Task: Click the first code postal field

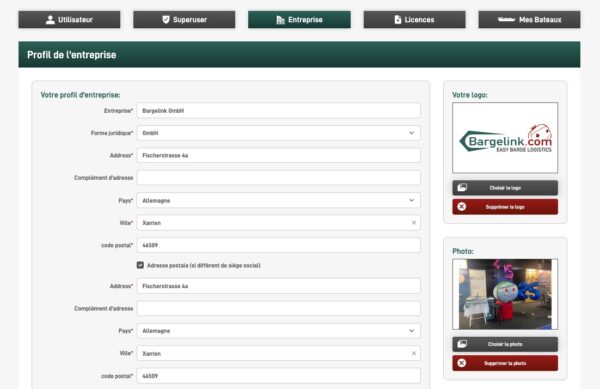Action: [279, 245]
